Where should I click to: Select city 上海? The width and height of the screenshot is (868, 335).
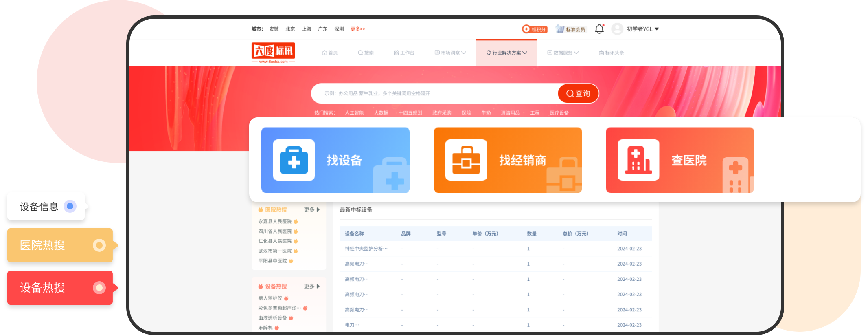click(307, 29)
